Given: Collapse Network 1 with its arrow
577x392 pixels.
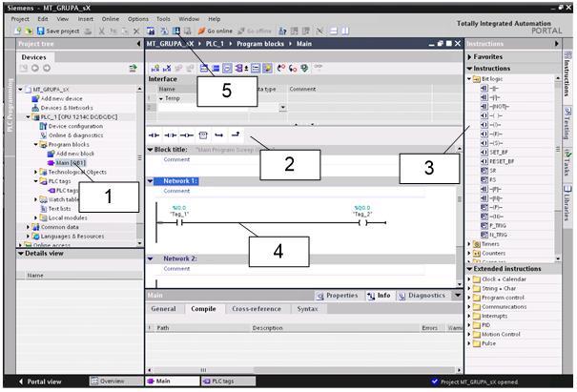Looking at the screenshot, I should point(150,180).
